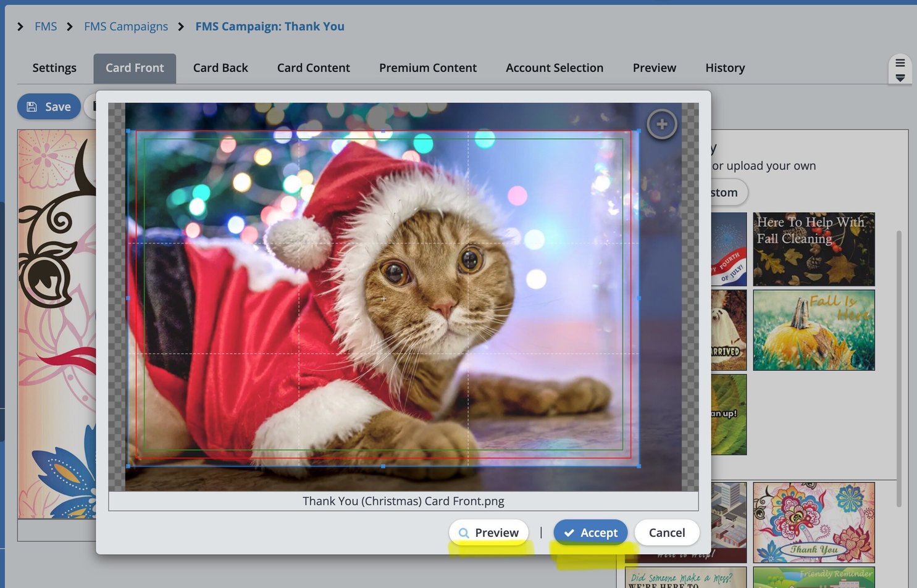View the History tab
The width and height of the screenshot is (917, 588).
pyautogui.click(x=725, y=68)
